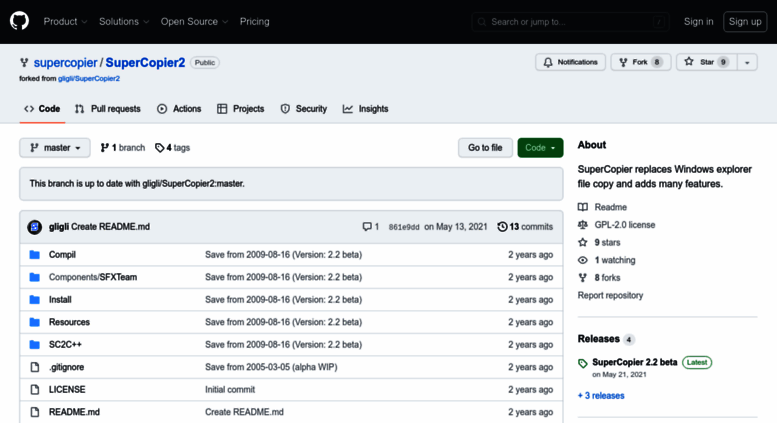The height and width of the screenshot is (423, 777).
Task: Click the book icon next to Readme
Action: click(583, 207)
